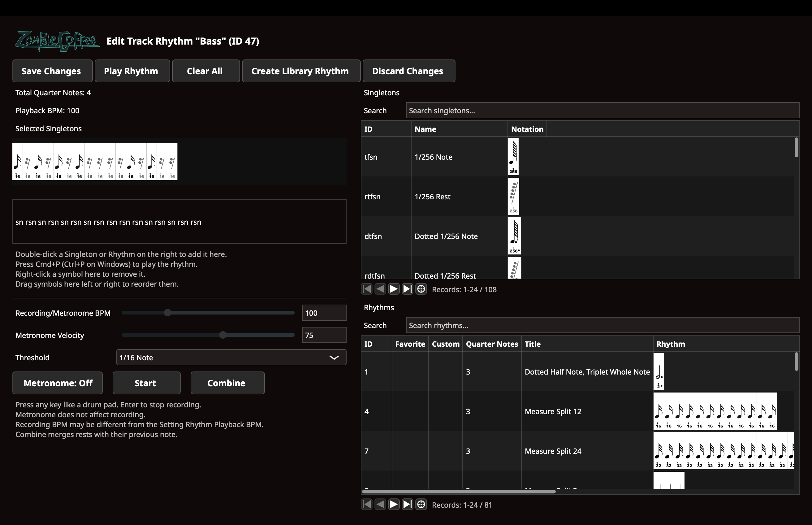Sort Rhythms by the Favorite column header

pyautogui.click(x=410, y=344)
